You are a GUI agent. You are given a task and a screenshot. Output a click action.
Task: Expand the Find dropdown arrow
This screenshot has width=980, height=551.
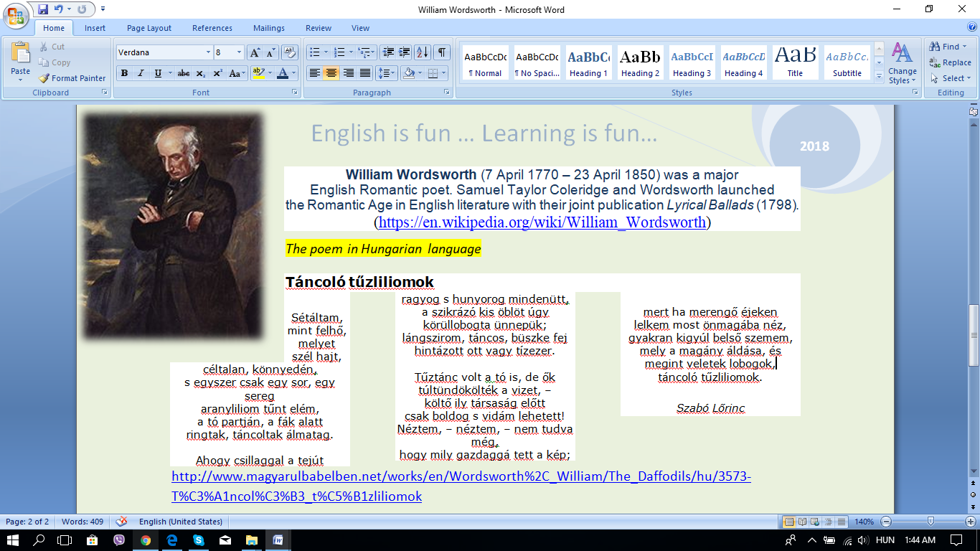tap(966, 47)
